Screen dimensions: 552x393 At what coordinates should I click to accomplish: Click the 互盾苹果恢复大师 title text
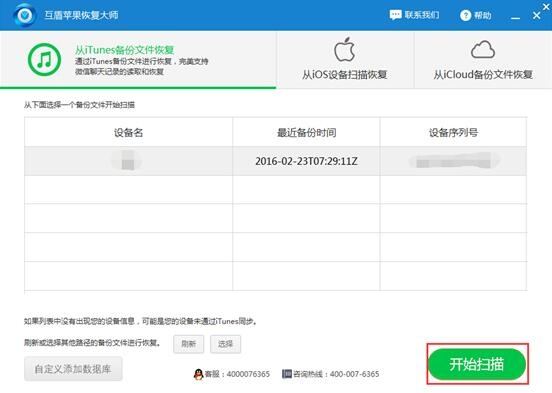click(81, 15)
